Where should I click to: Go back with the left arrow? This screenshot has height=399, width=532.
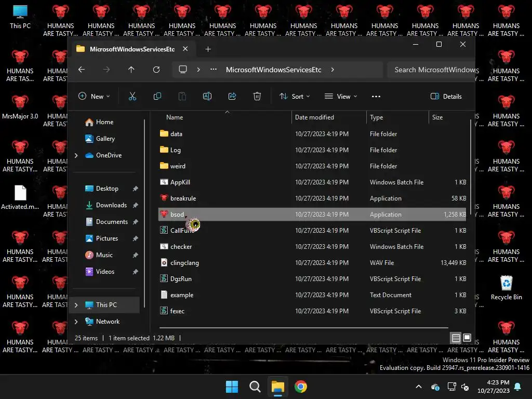[82, 70]
